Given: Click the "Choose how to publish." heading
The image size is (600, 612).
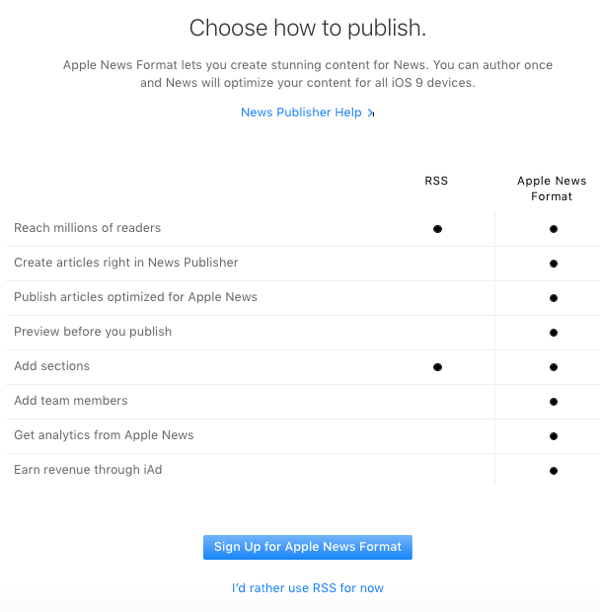Looking at the screenshot, I should coord(307,28).
